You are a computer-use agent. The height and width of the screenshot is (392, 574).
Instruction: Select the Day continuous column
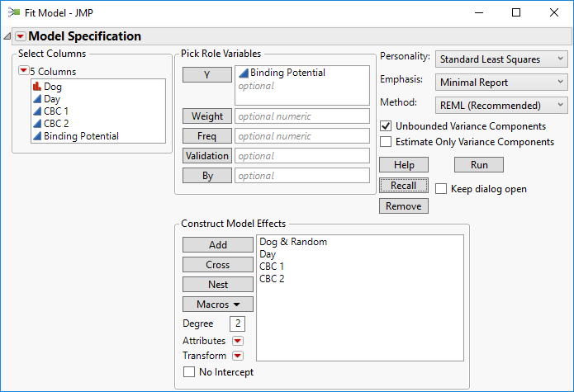52,99
